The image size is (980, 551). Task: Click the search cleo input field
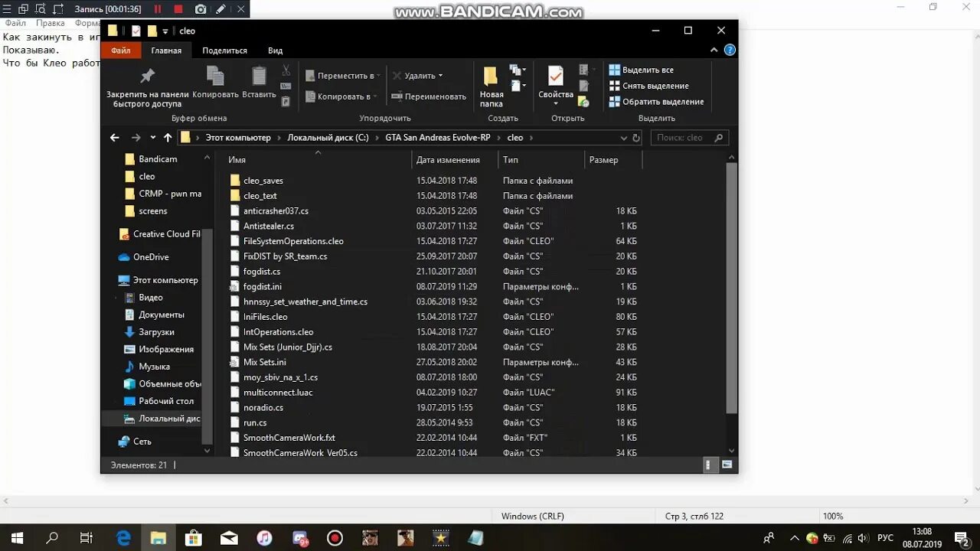[x=689, y=138]
